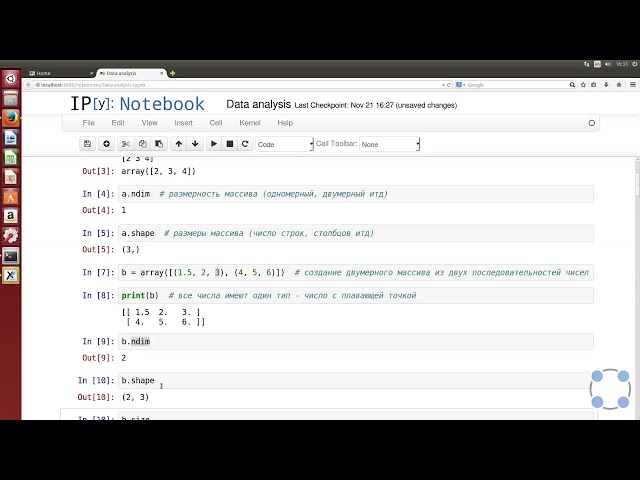Image resolution: width=640 pixels, height=480 pixels.
Task: Click the kernel status circle indicator
Action: click(591, 123)
